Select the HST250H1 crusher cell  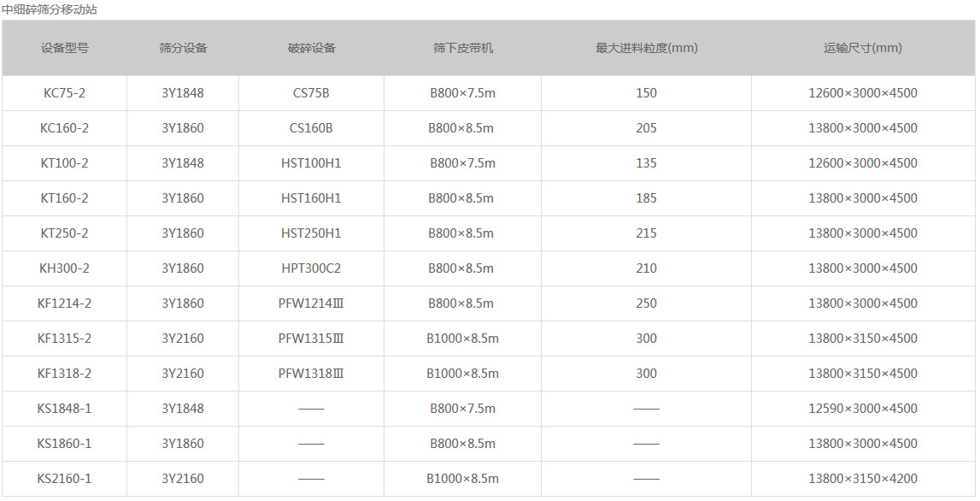311,233
